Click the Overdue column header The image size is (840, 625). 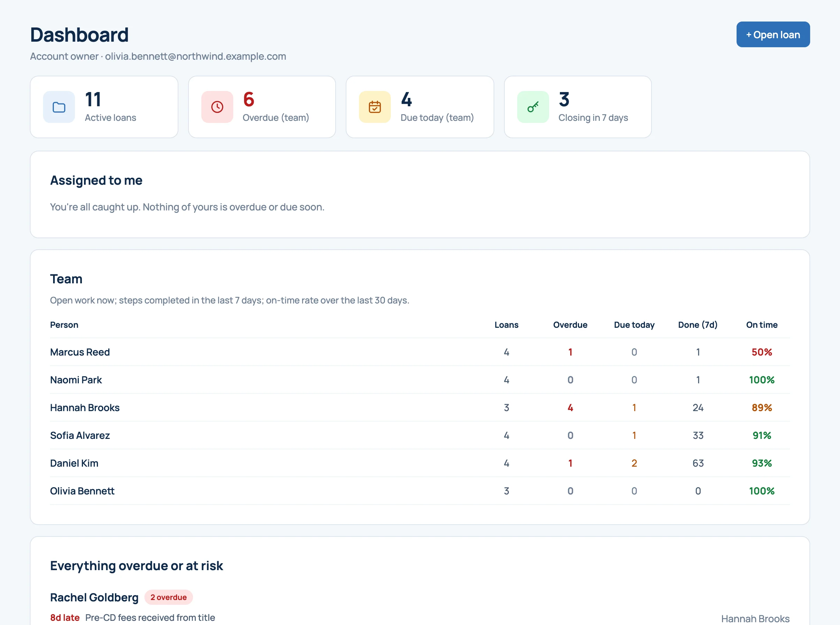pos(570,325)
